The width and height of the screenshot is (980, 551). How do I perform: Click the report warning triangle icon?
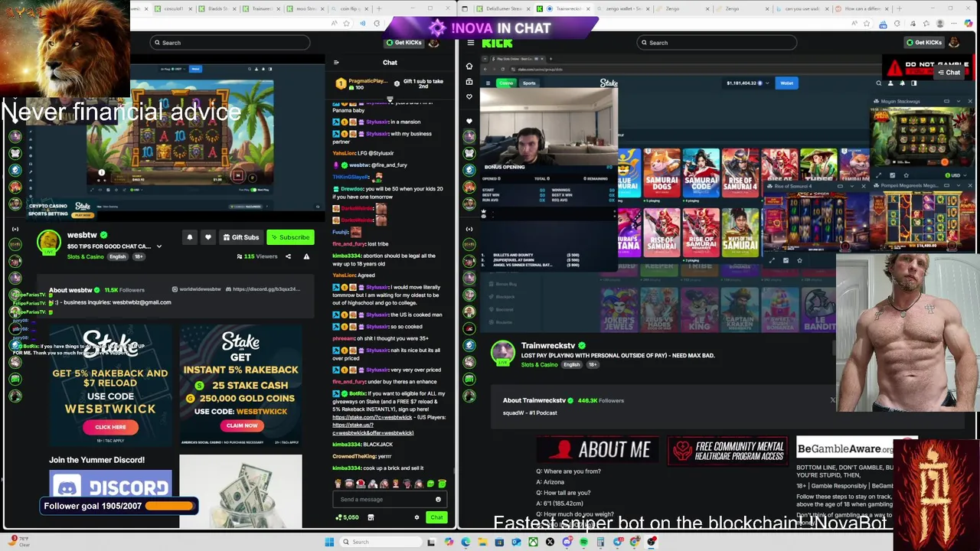coord(306,256)
